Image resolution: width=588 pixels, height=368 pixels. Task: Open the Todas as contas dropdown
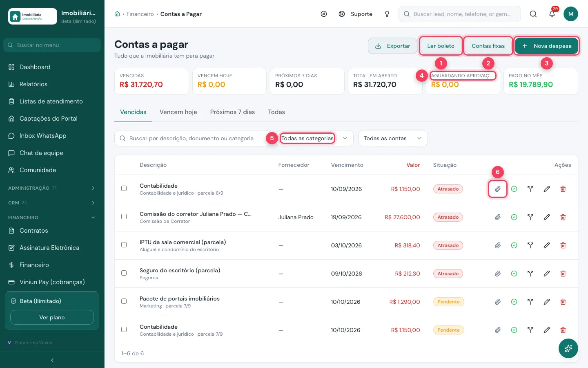pos(393,138)
